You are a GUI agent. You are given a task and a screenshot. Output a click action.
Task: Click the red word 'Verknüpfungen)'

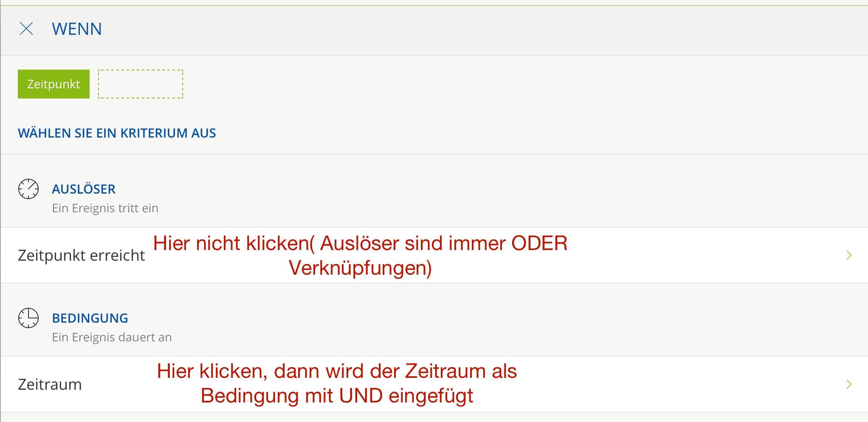pyautogui.click(x=360, y=268)
